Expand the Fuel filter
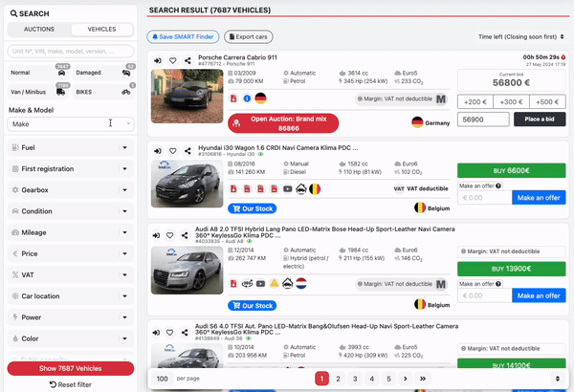The width and height of the screenshot is (574, 392). [x=71, y=147]
